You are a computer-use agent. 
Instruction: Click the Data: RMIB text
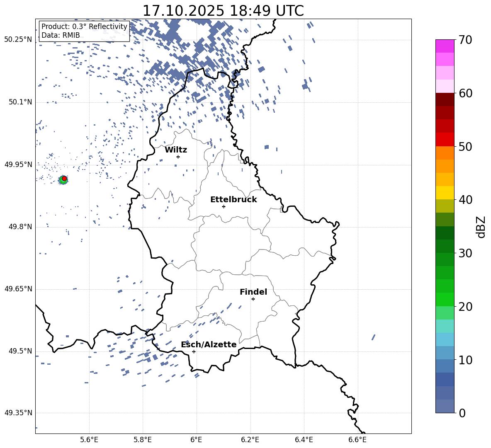61,35
